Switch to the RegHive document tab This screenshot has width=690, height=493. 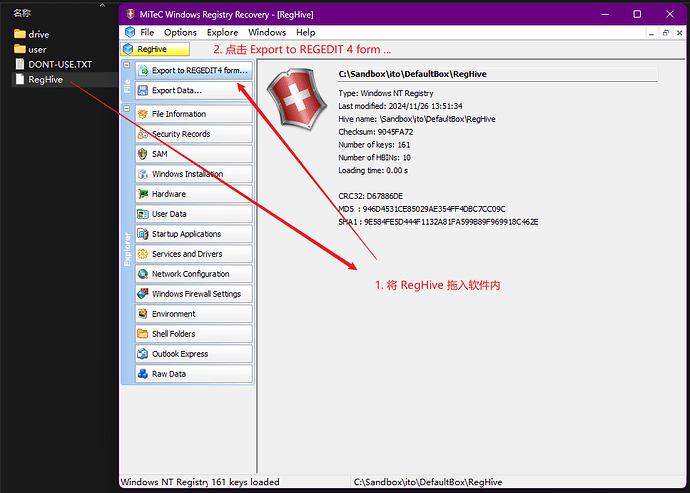156,49
